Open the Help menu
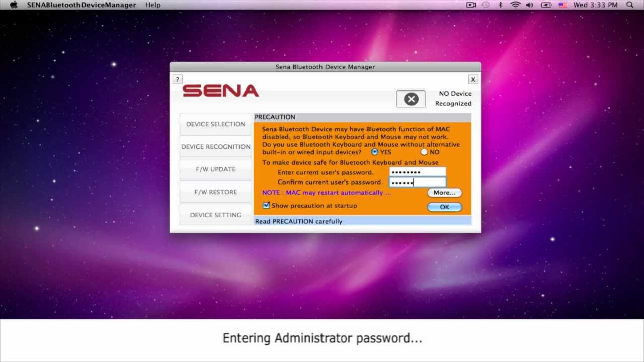 tap(153, 5)
